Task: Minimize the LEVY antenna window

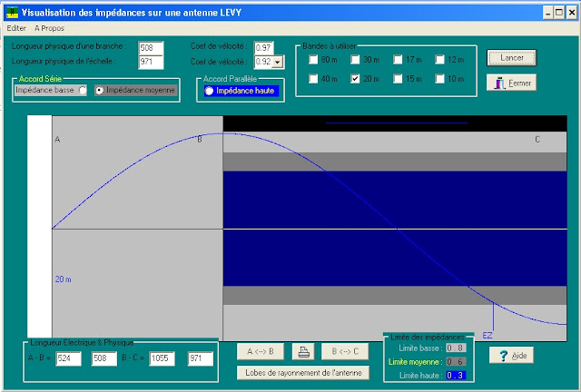Action: coord(548,13)
